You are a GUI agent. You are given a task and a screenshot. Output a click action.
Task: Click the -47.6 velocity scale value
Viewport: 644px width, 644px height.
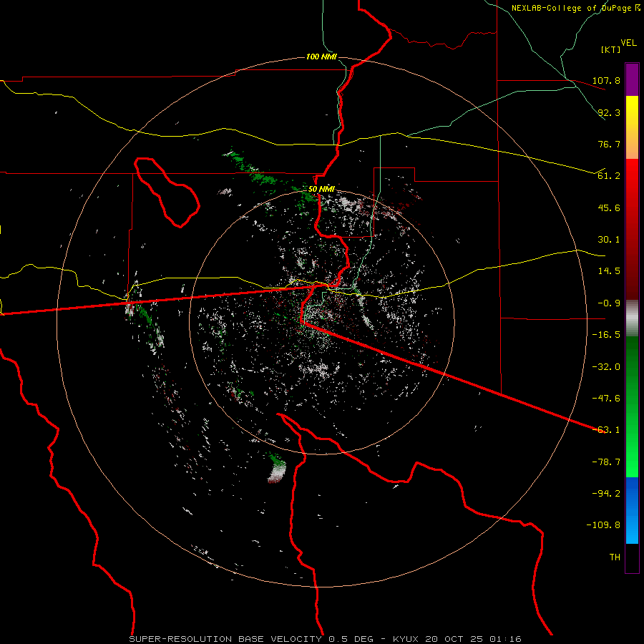click(x=606, y=399)
